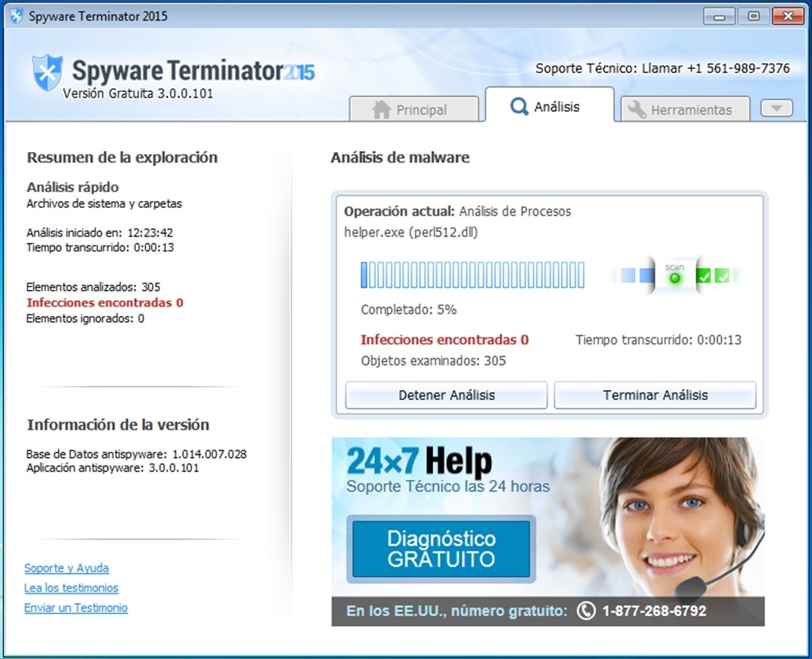This screenshot has width=812, height=659.
Task: Click 'Aplicación antispyware: 3.0.0.101' text
Action: coord(113,468)
